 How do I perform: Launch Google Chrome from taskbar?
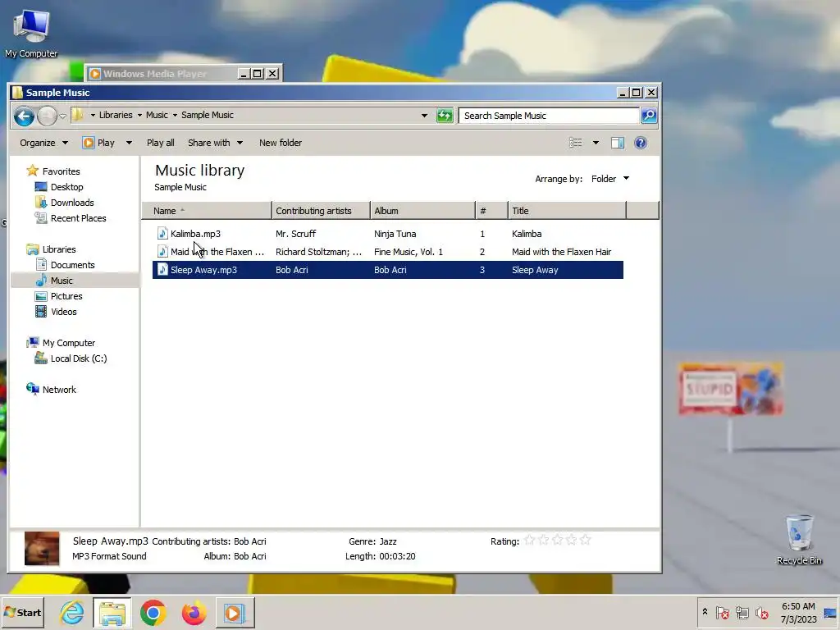point(153,612)
